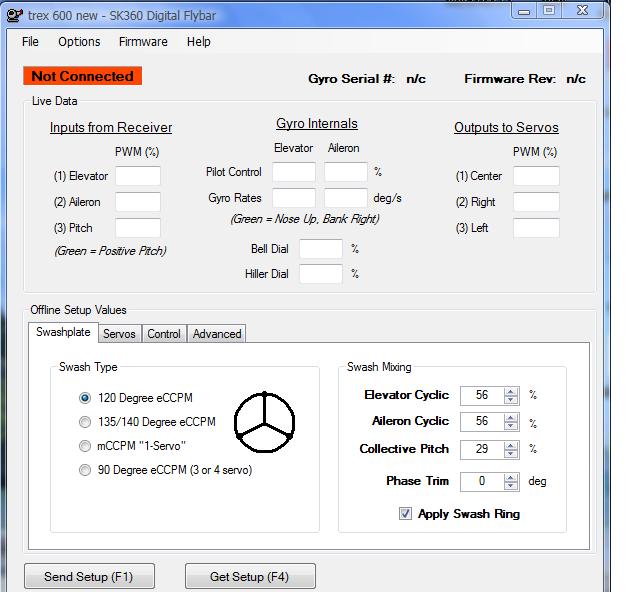Click the Bell Dial percentage field

pos(321,249)
